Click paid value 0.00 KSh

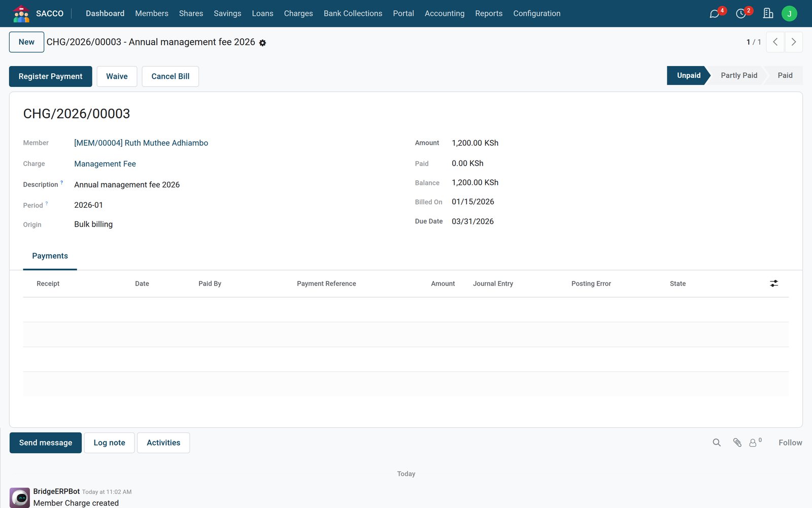tap(467, 164)
